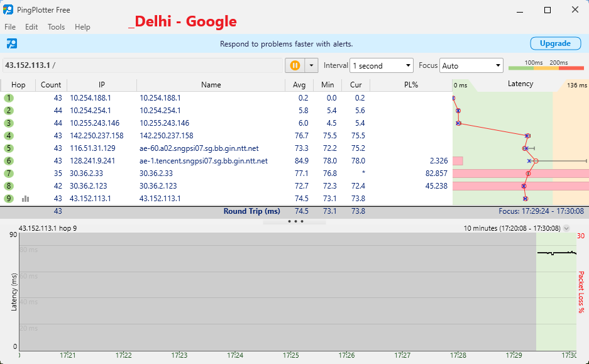This screenshot has width=589, height=364.
Task: Click the pause trace button
Action: [295, 65]
